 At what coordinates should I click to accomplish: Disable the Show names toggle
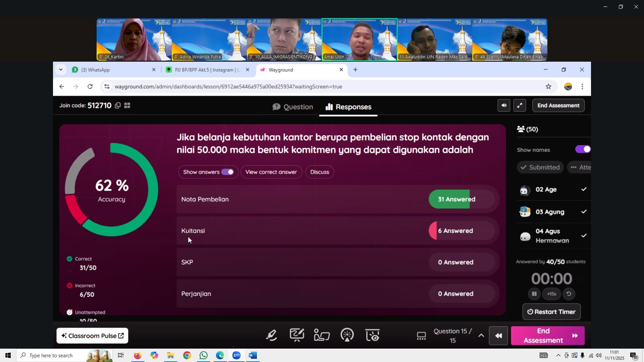(583, 149)
